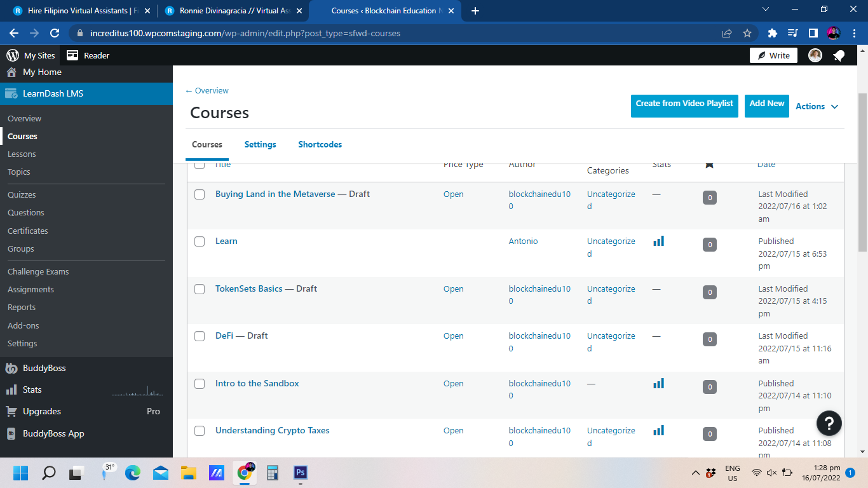Switch to the Settings tab
Viewport: 868px width, 488px height.
click(261, 144)
